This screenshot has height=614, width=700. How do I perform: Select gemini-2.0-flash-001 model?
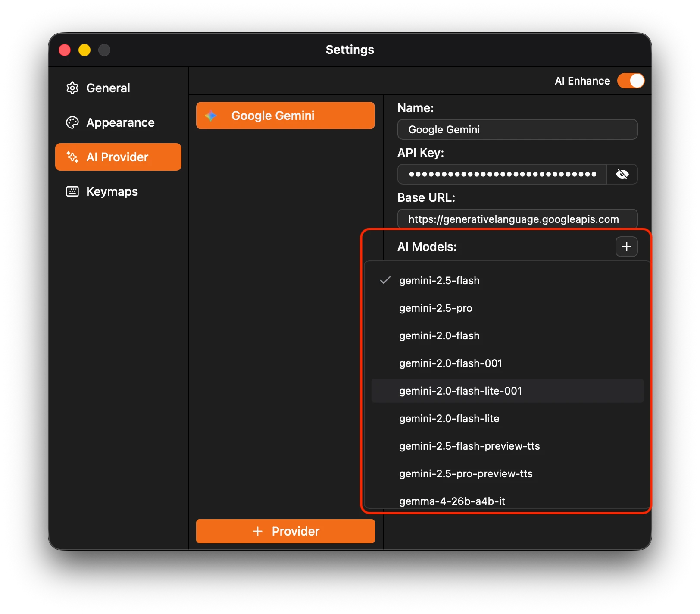508,363
